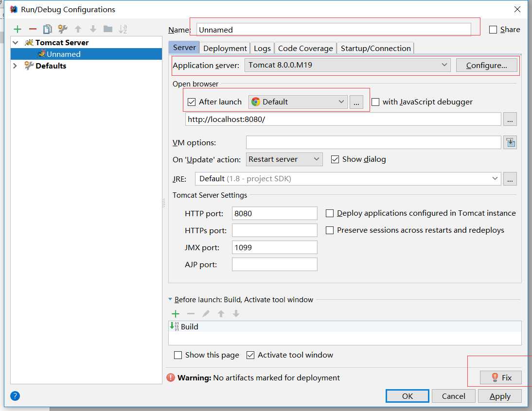Open On 'Update' action Restart server dropdown
This screenshot has width=532, height=411.
(284, 159)
